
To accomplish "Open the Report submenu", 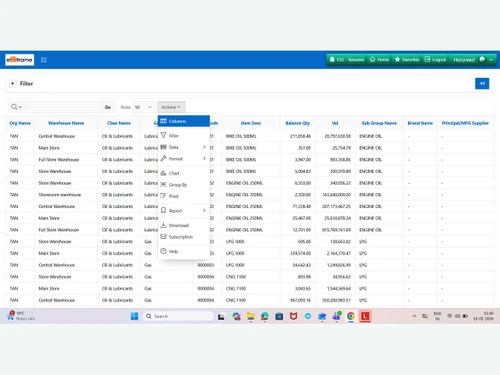I will tap(184, 211).
